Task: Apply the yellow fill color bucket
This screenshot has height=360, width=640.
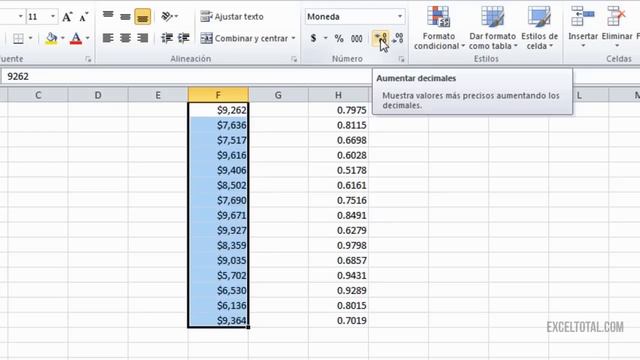Action: pos(51,38)
